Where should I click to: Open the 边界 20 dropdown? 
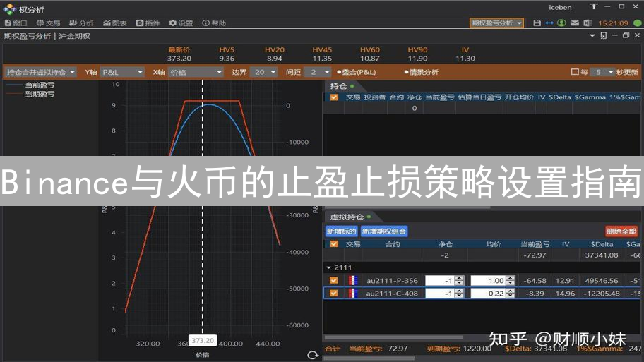tap(263, 72)
